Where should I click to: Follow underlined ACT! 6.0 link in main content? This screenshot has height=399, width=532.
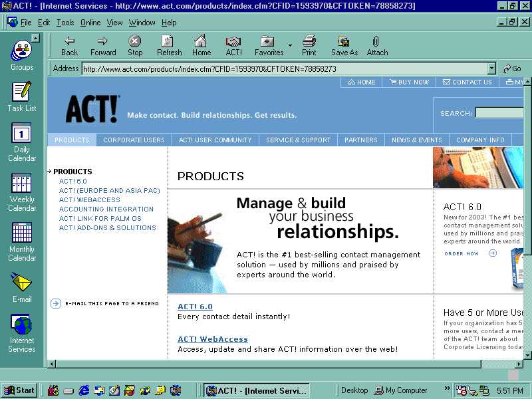(x=195, y=307)
